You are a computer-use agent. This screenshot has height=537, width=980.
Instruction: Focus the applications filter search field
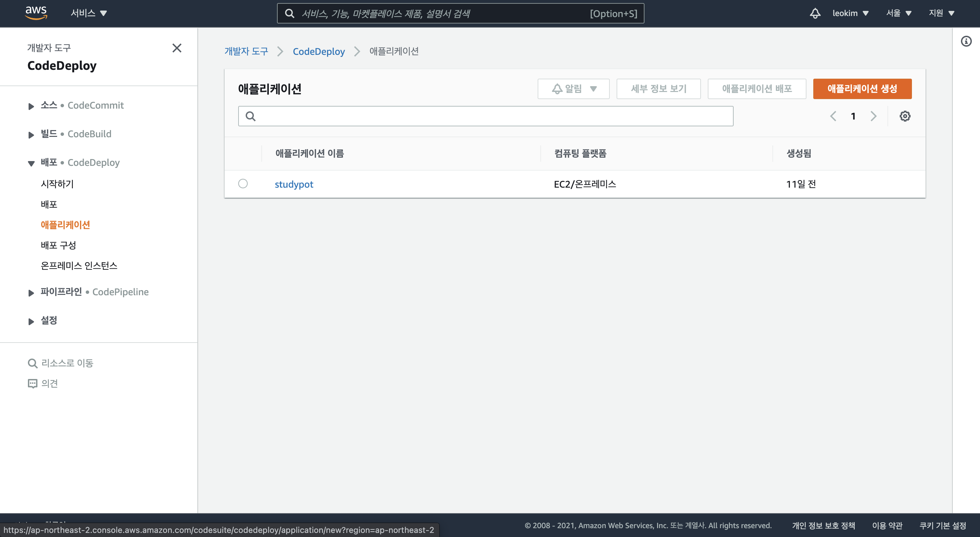pos(486,116)
